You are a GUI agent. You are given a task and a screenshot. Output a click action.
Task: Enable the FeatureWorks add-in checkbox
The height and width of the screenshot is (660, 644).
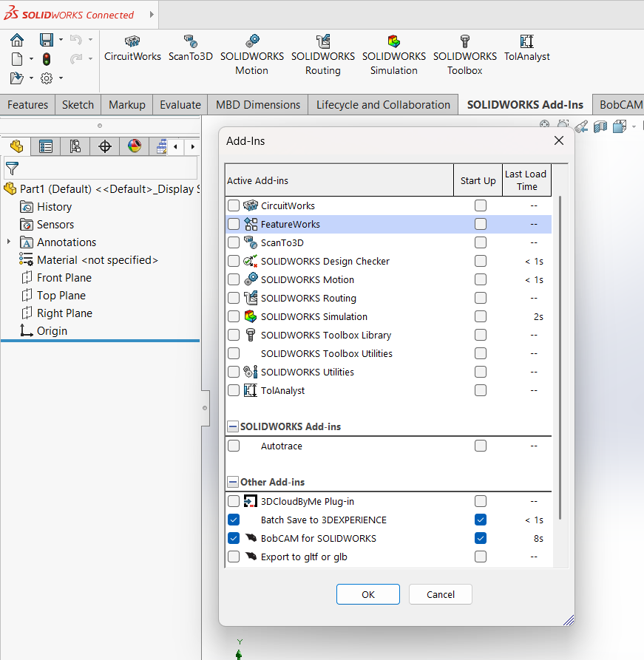(x=234, y=224)
